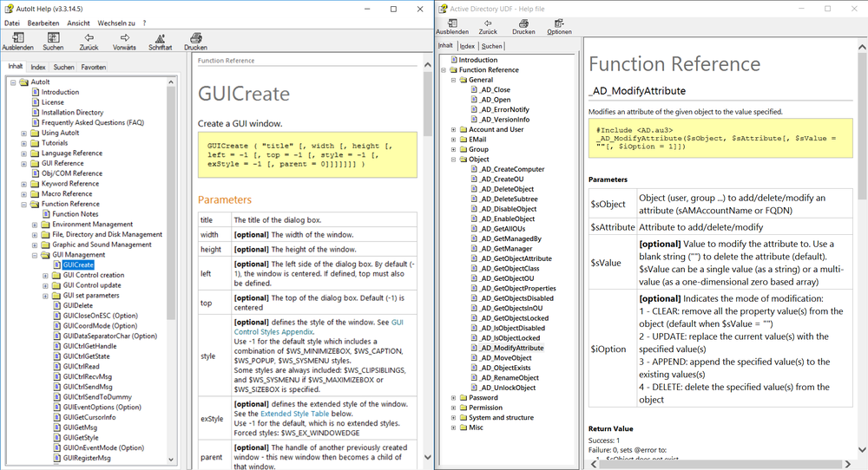The width and height of the screenshot is (868, 470).
Task: Click the Function Reference folder icon in AD help
Action: tap(453, 70)
